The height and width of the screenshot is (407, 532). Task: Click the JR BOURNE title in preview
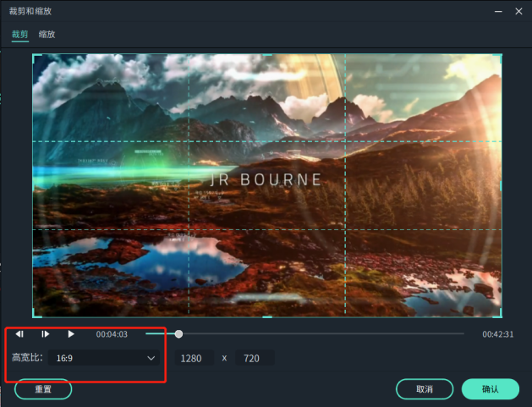pos(266,179)
